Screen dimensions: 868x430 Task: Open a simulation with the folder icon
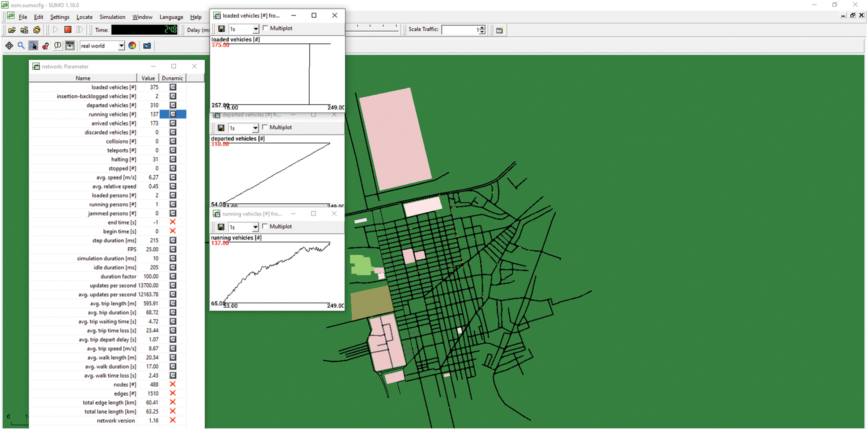pyautogui.click(x=12, y=30)
